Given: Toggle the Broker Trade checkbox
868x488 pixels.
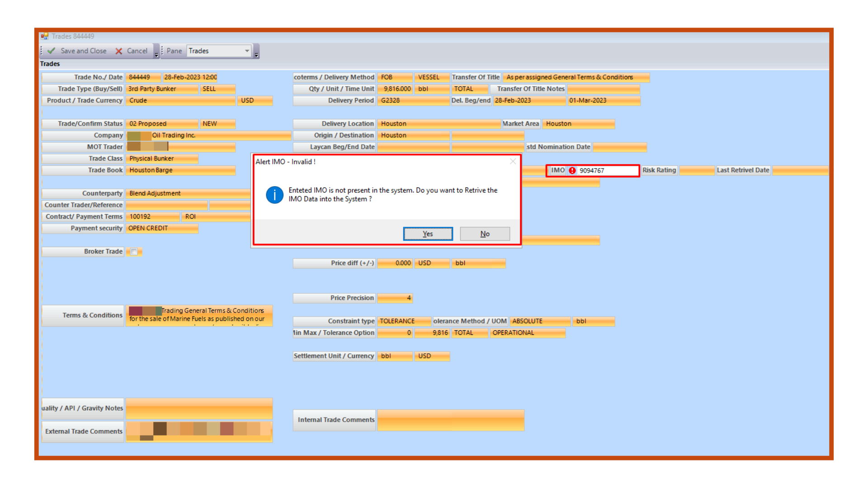Looking at the screenshot, I should click(134, 252).
